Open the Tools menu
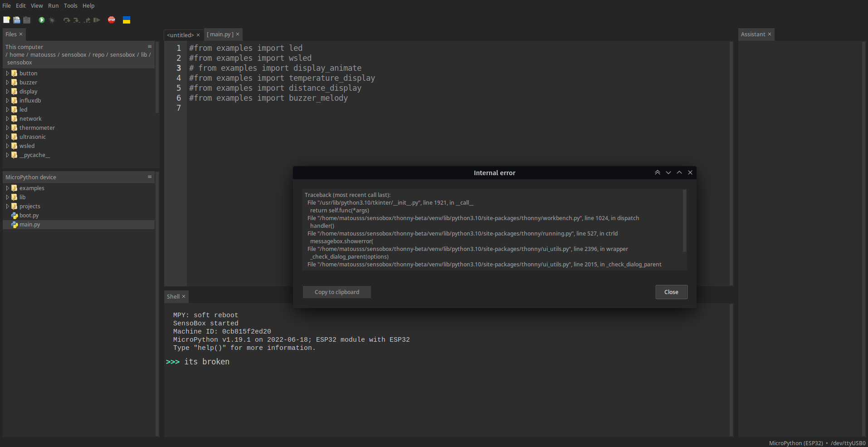 tap(70, 5)
